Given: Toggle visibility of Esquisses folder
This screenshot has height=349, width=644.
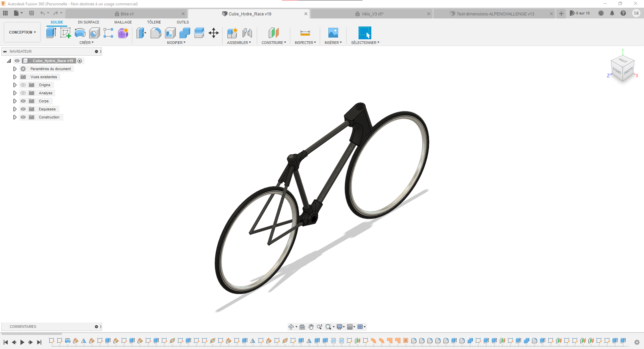Looking at the screenshot, I should pyautogui.click(x=23, y=109).
